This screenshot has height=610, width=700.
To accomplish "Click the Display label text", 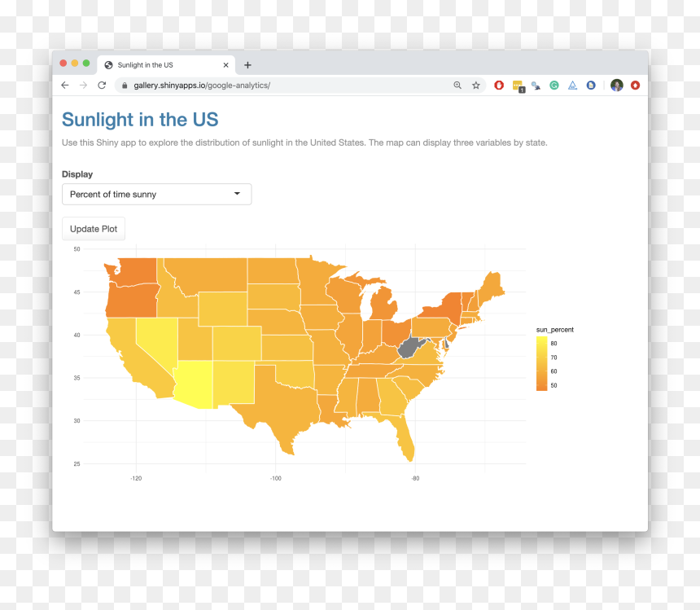I will 77,174.
